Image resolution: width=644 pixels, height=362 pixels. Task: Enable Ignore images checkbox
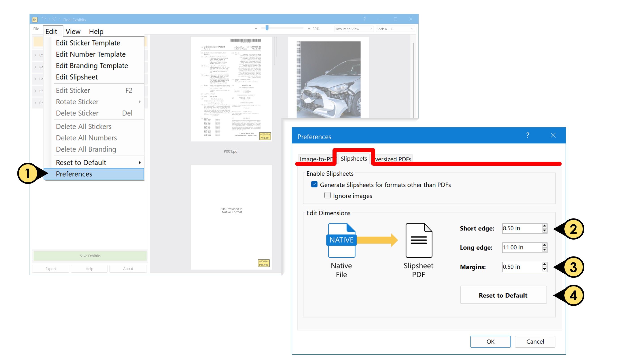coord(327,195)
